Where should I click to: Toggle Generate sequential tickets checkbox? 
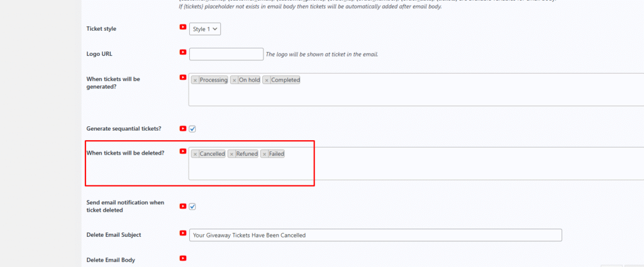(192, 129)
